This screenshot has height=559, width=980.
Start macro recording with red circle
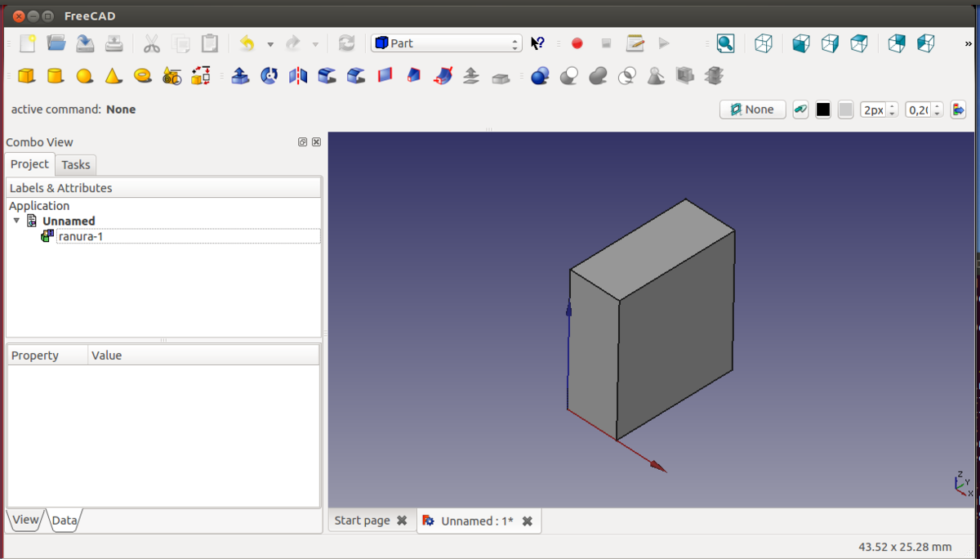[x=577, y=43]
